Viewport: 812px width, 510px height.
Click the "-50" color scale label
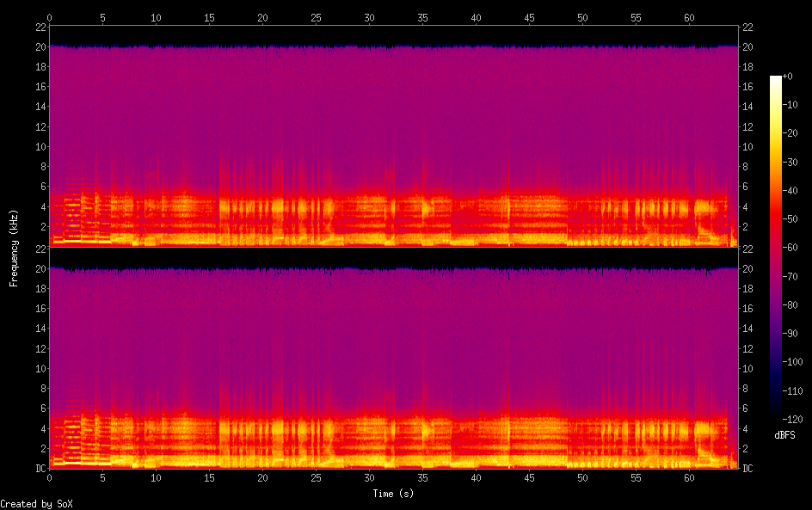coord(790,219)
